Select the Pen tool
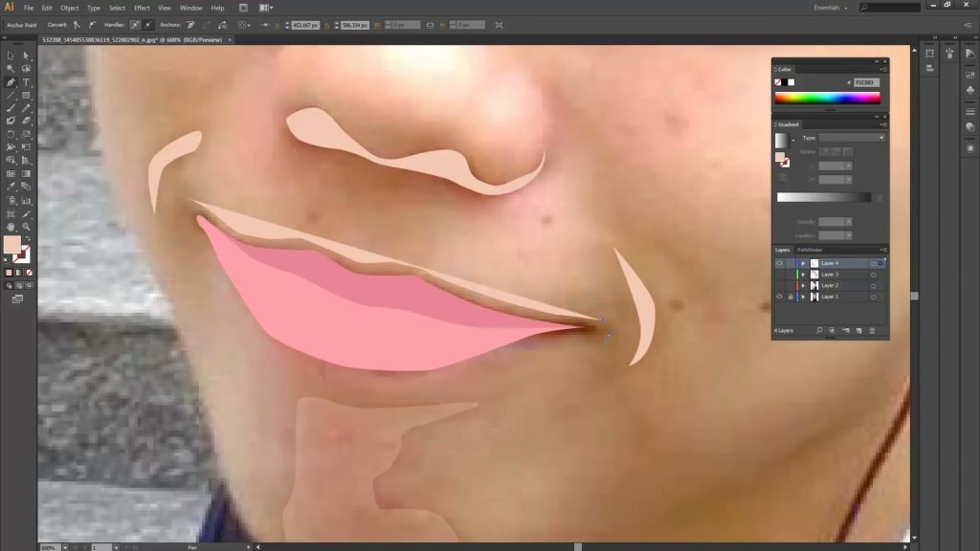 (x=11, y=82)
